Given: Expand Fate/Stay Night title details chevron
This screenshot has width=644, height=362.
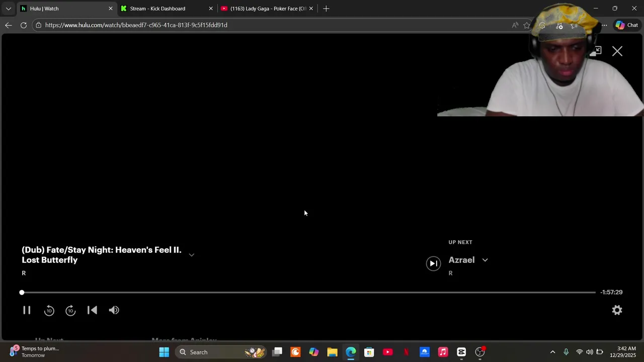Looking at the screenshot, I should pyautogui.click(x=191, y=255).
